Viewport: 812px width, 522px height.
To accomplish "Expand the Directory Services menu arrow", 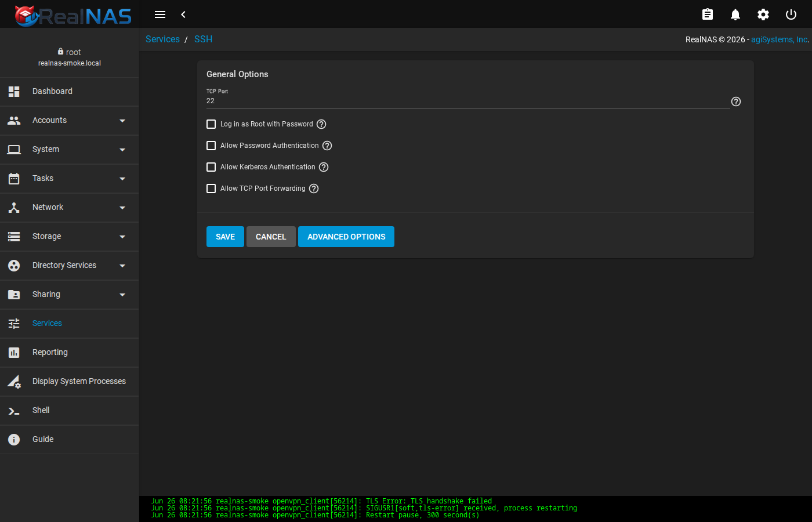I will coord(122,266).
